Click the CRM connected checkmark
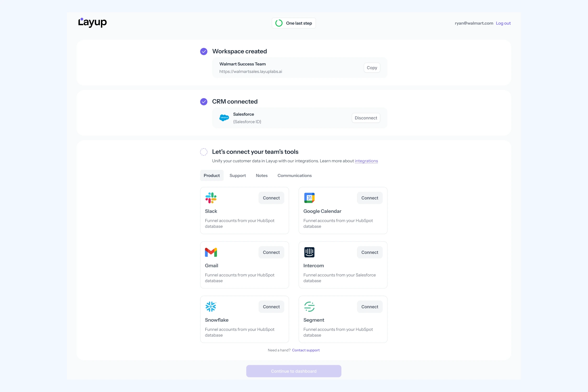The image size is (588, 392). click(204, 102)
